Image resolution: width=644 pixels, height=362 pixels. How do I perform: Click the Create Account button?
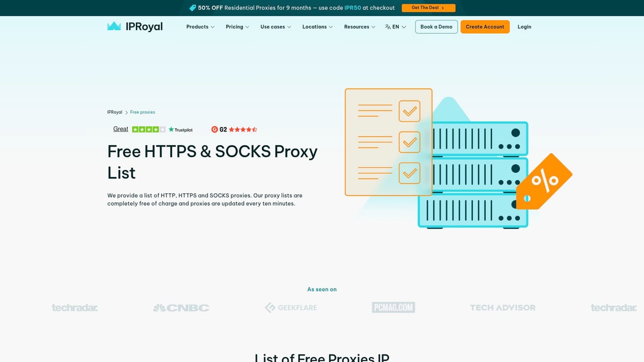(485, 26)
